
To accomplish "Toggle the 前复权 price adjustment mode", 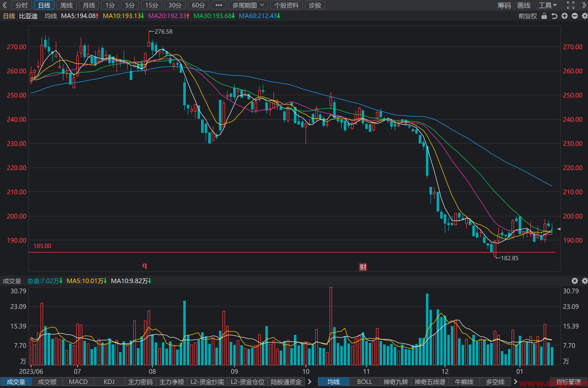I will click(528, 16).
